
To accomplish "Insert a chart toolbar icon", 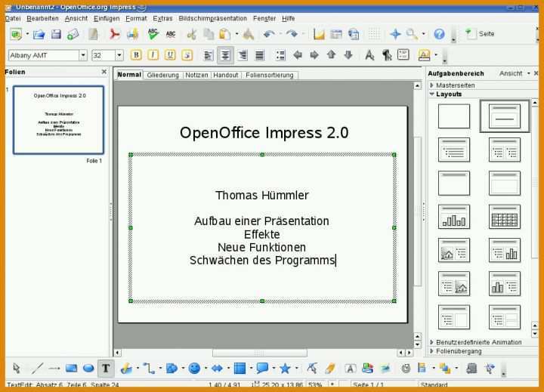I will pyautogui.click(x=319, y=34).
